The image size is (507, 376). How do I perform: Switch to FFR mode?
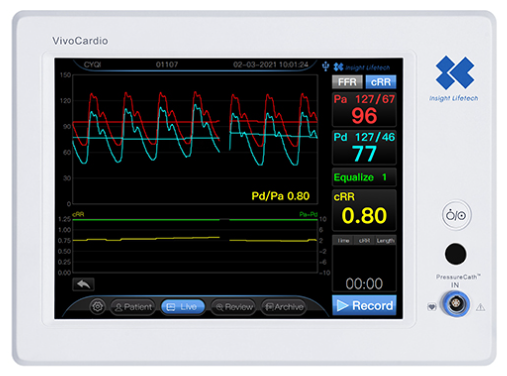coord(347,82)
